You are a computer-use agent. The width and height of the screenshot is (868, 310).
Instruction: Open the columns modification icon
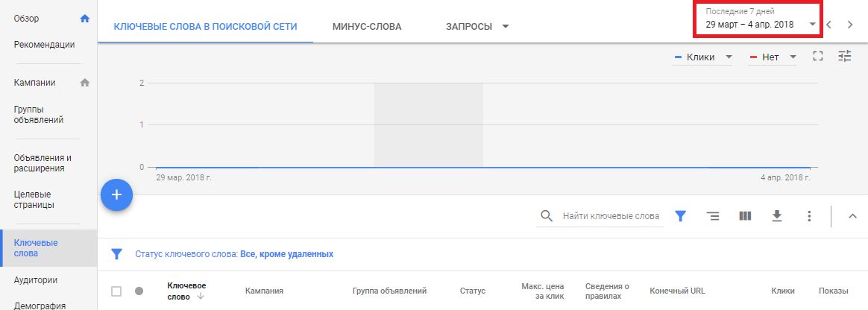[x=745, y=216]
